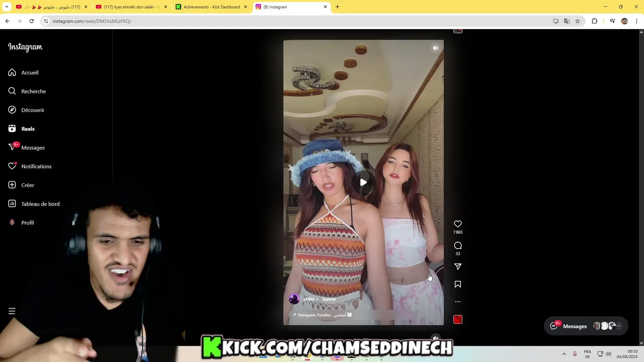Click the translate page icon

pos(567,21)
